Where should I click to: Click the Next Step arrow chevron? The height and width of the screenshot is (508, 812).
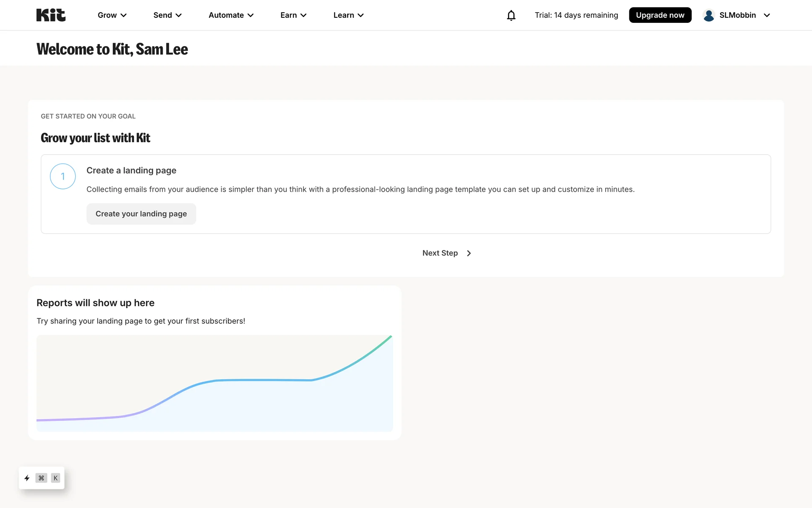click(x=469, y=253)
